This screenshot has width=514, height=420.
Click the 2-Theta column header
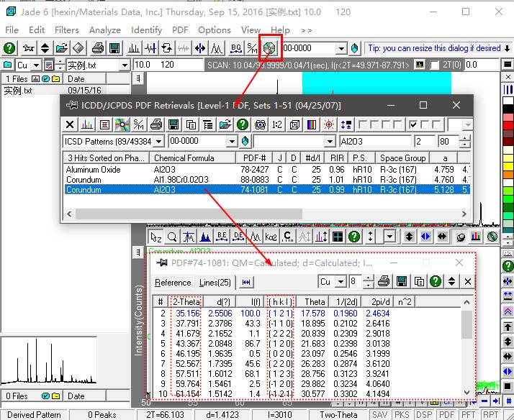point(186,301)
